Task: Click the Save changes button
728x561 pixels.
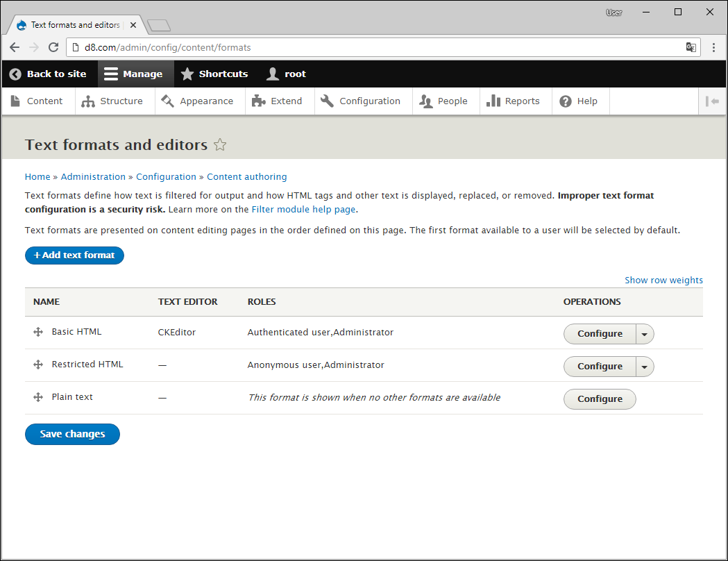Action: pos(72,434)
